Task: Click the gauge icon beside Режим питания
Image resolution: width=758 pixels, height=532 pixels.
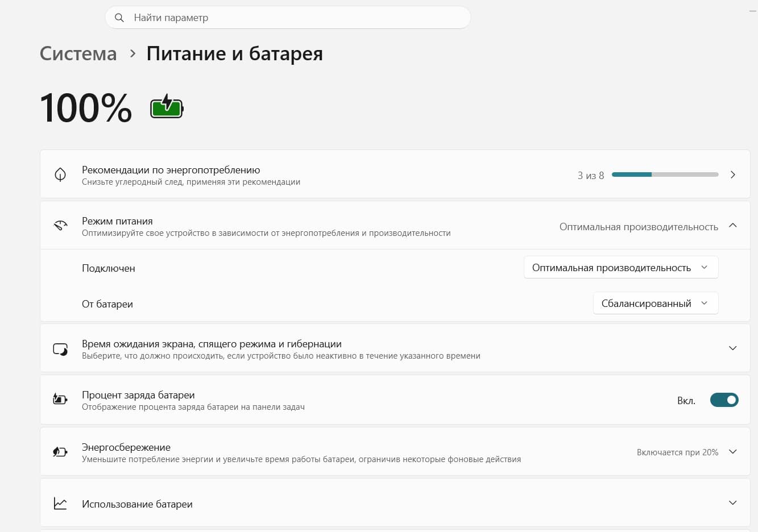Action: pos(60,226)
